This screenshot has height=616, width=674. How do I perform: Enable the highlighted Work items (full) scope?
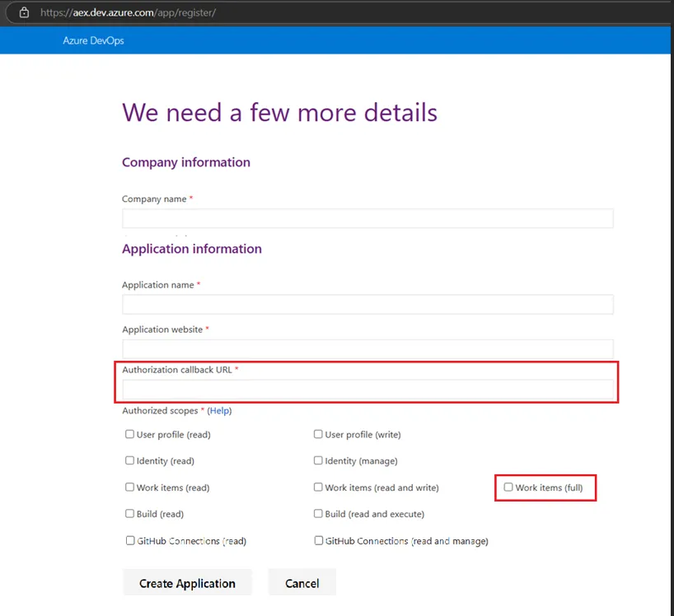point(508,487)
